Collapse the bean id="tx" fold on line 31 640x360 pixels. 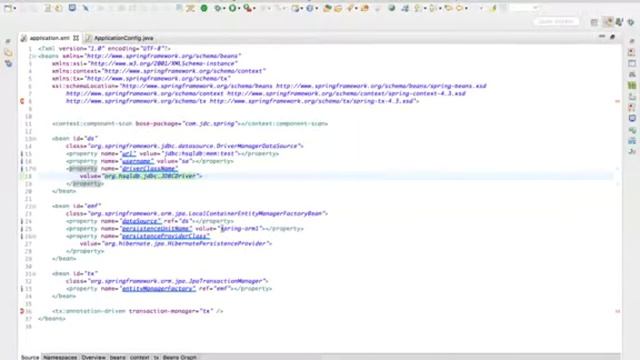pyautogui.click(x=34, y=273)
